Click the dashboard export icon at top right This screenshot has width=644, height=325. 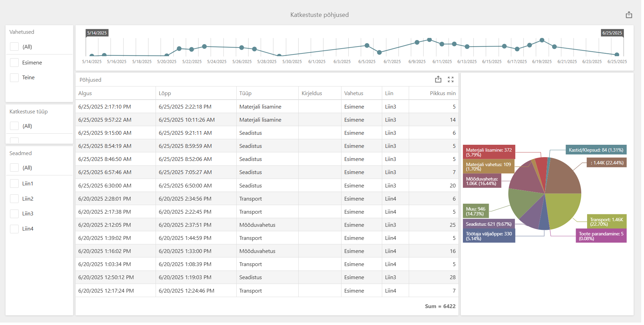coord(629,15)
